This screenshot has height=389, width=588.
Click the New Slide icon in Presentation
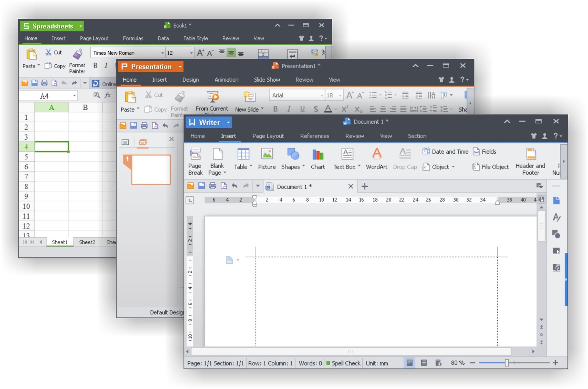(249, 97)
